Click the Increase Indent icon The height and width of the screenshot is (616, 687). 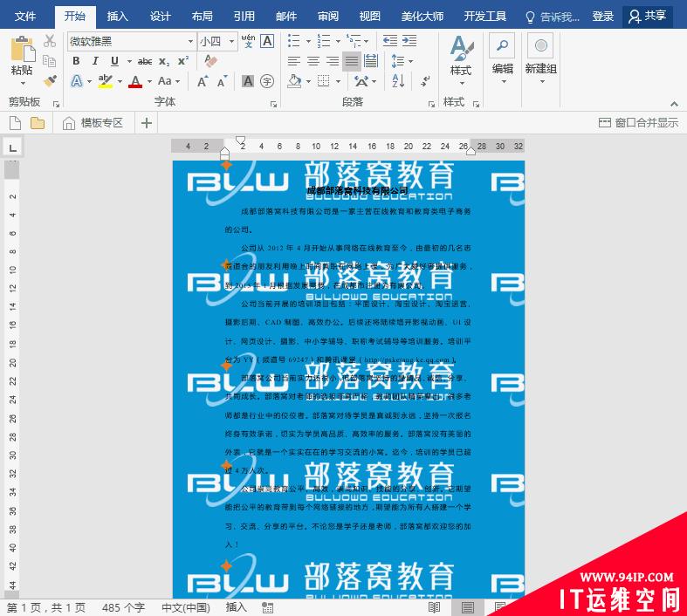409,41
